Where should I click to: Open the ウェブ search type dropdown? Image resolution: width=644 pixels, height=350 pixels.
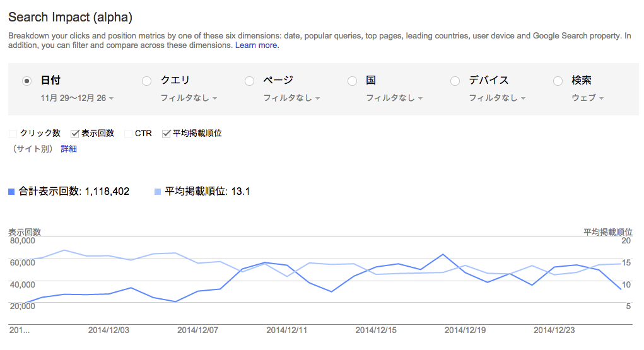(587, 98)
